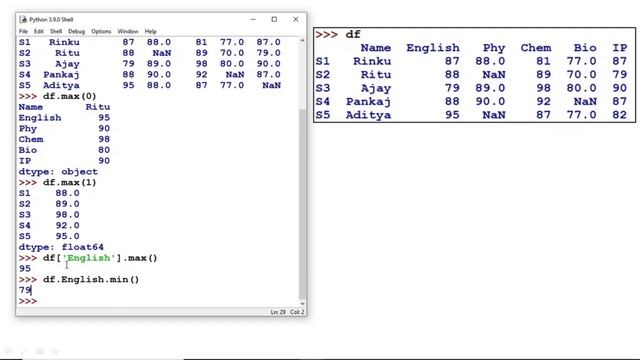
Task: Open the Shell menu
Action: (56, 31)
